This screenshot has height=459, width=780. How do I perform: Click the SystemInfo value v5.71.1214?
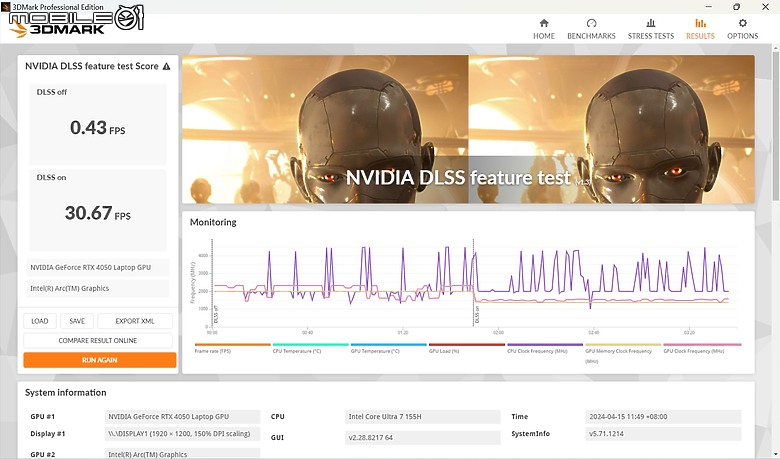point(663,434)
